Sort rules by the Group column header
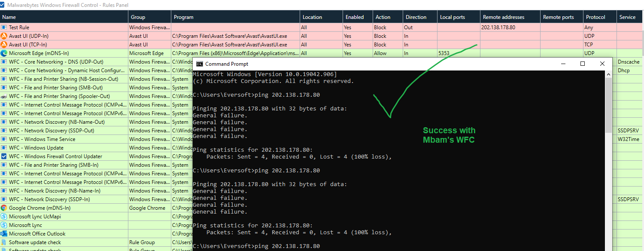The height and width of the screenshot is (251, 644). click(149, 17)
